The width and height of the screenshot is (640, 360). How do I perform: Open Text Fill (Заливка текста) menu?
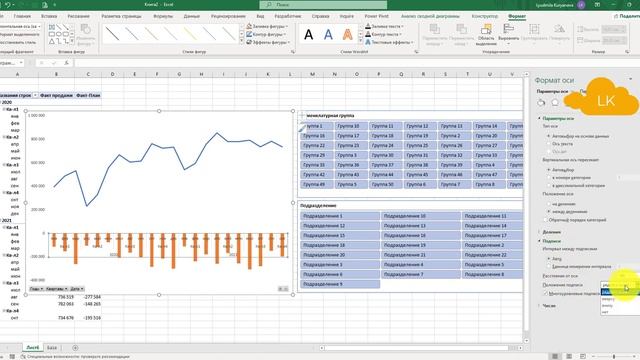(x=384, y=26)
